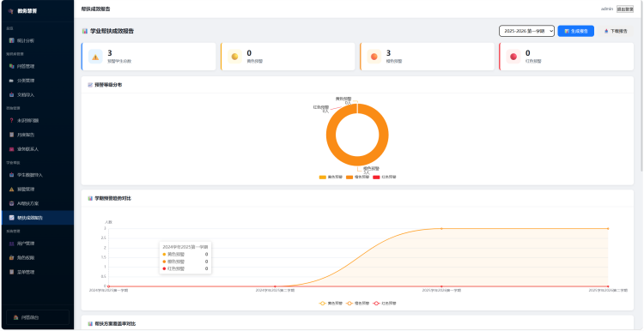The width and height of the screenshot is (644, 331).
Task: Select 帮扶成效报告 menu item in sidebar
Action: coord(37,218)
